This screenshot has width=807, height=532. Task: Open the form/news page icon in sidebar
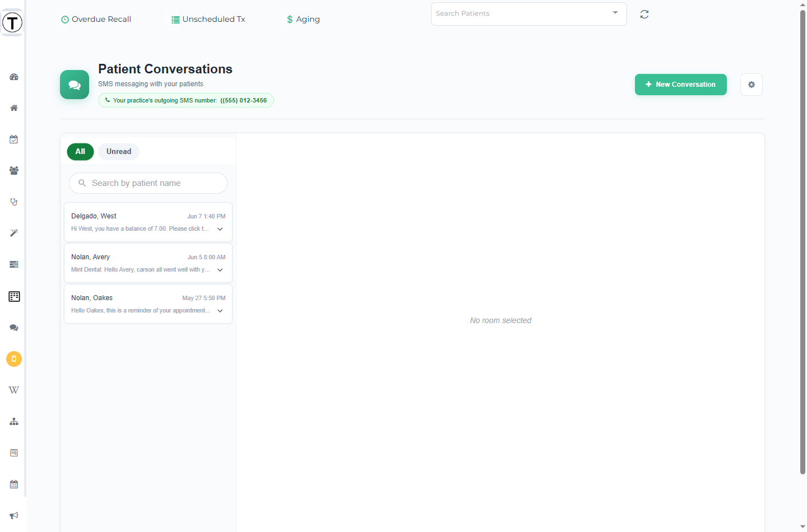tap(14, 452)
